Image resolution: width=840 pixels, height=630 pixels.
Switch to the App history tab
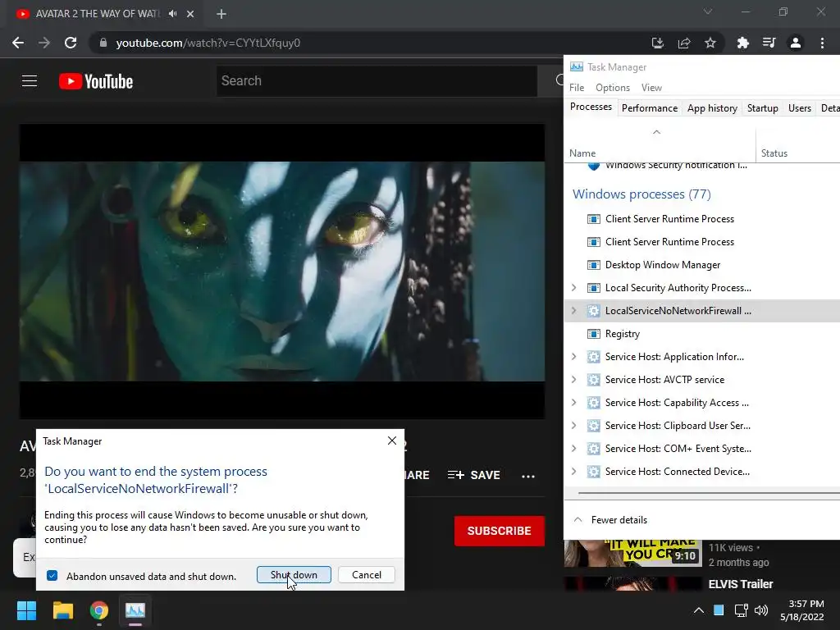coord(712,108)
